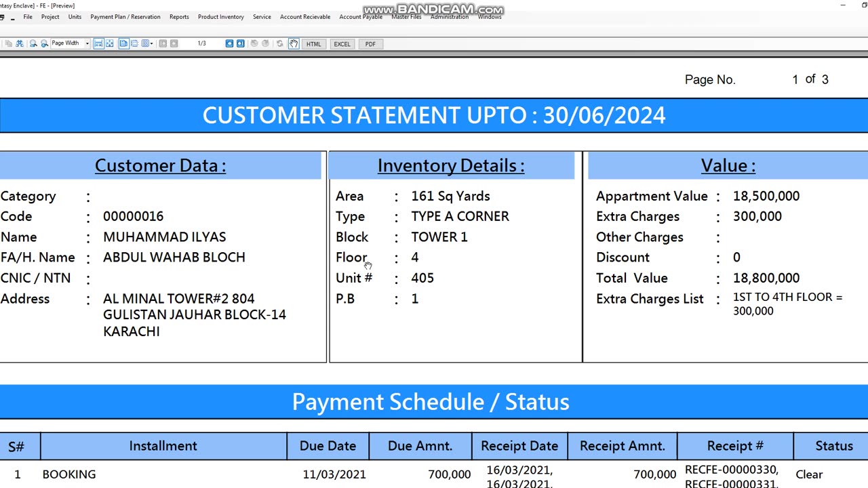Go to previous page icon

[174, 43]
